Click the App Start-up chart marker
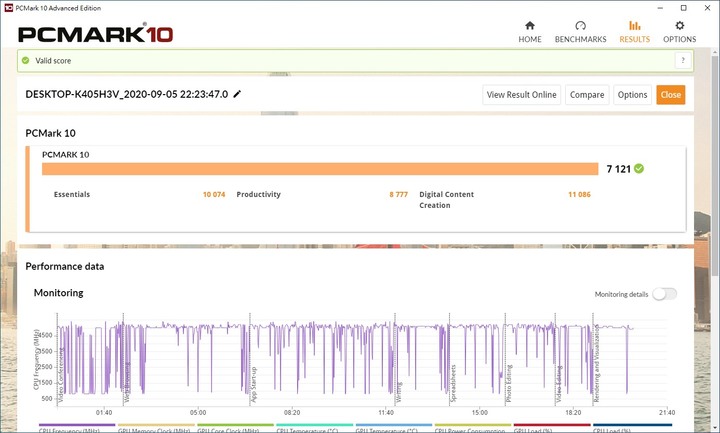The height and width of the screenshot is (433, 720). tap(253, 385)
